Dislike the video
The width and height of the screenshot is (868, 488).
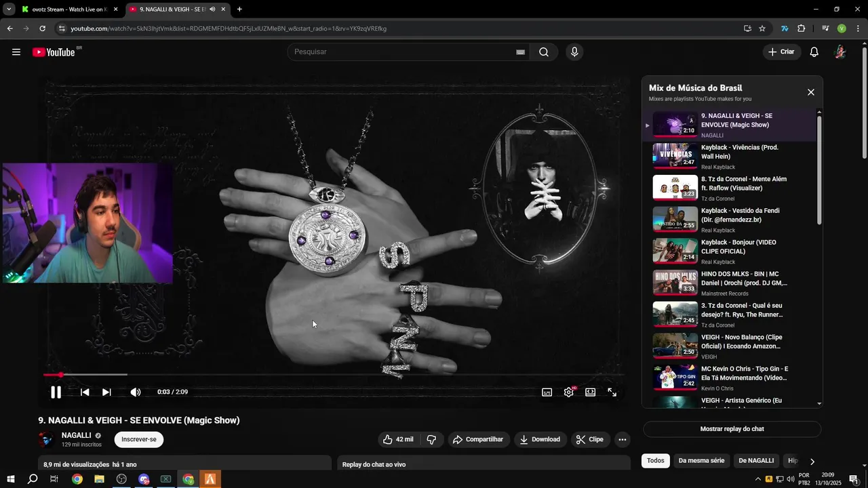[431, 439]
